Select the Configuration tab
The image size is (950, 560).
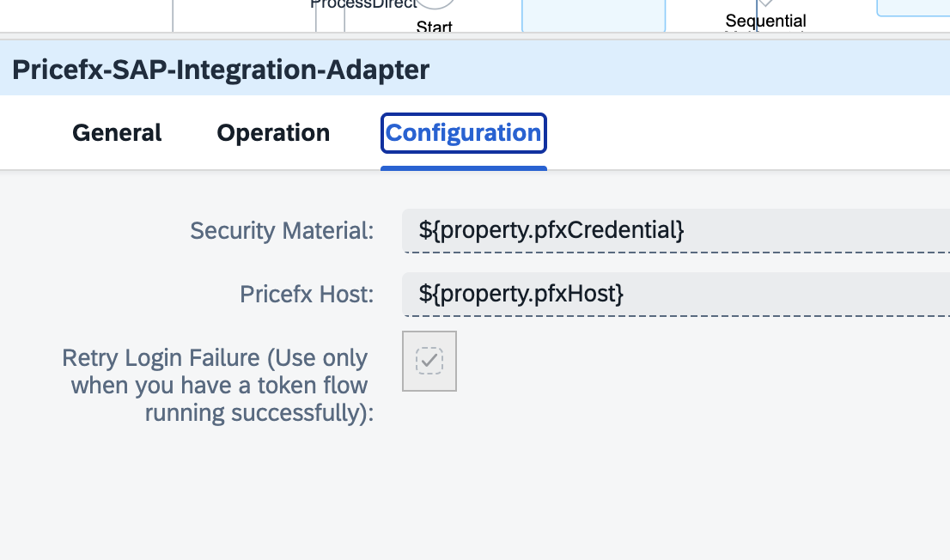tap(464, 133)
